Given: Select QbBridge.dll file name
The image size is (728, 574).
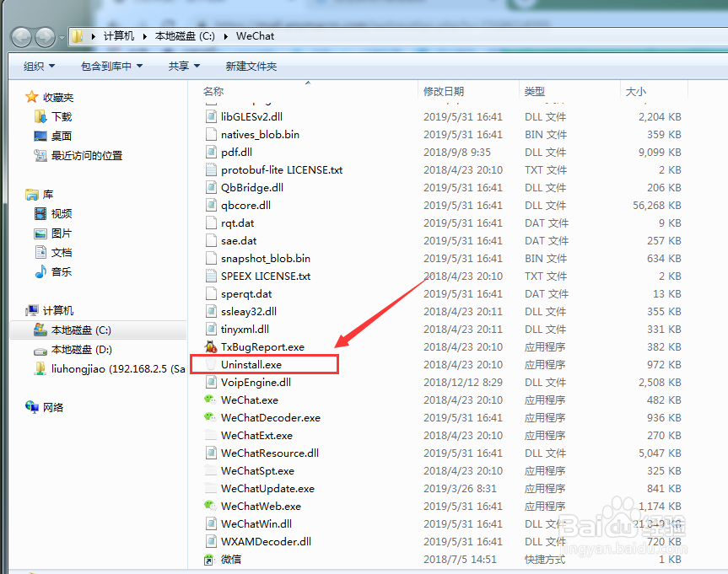Looking at the screenshot, I should click(x=252, y=187).
